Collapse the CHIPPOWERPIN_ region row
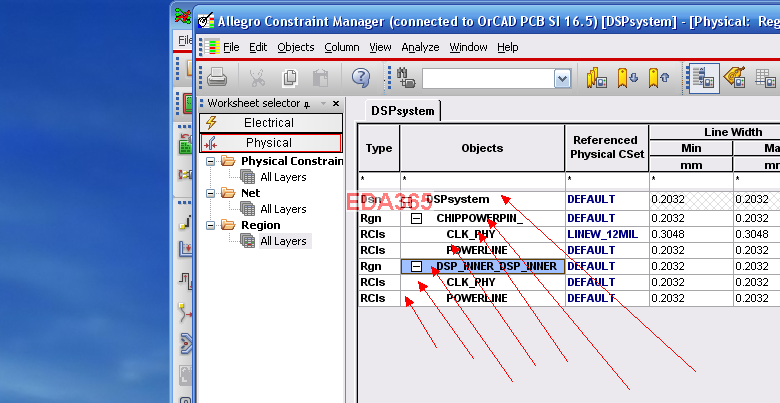Viewport: 780px width, 403px height. click(416, 218)
